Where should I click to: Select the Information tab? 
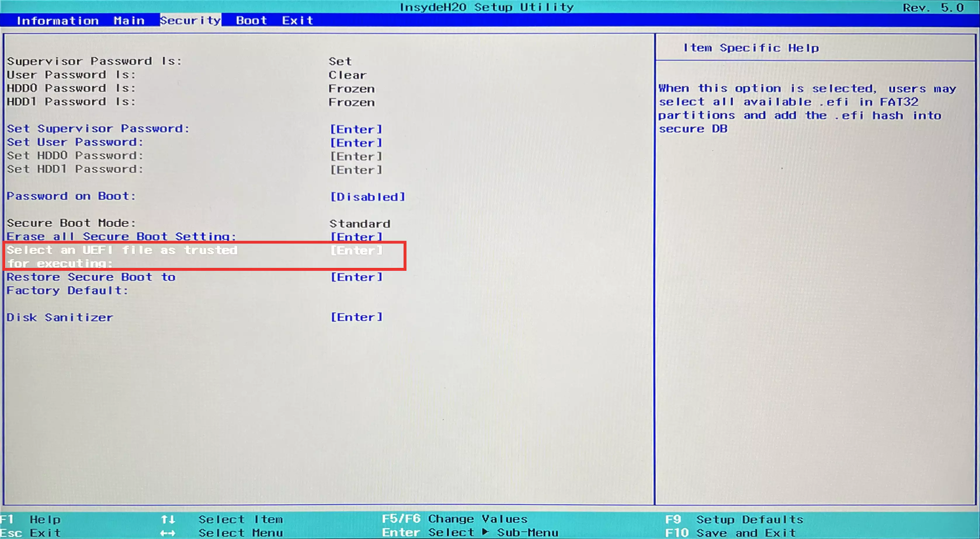(58, 20)
